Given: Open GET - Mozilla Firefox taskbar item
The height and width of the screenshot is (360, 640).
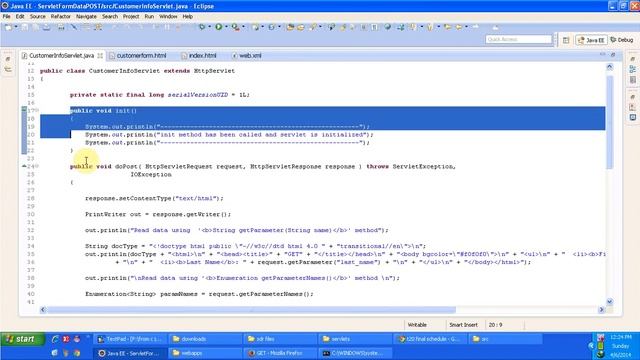Looking at the screenshot, I should [280, 353].
